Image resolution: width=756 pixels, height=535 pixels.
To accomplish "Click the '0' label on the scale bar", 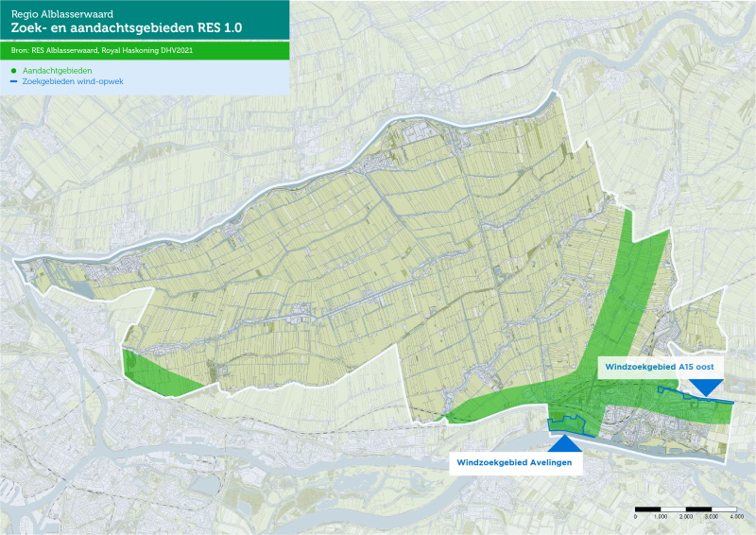I will [x=636, y=518].
